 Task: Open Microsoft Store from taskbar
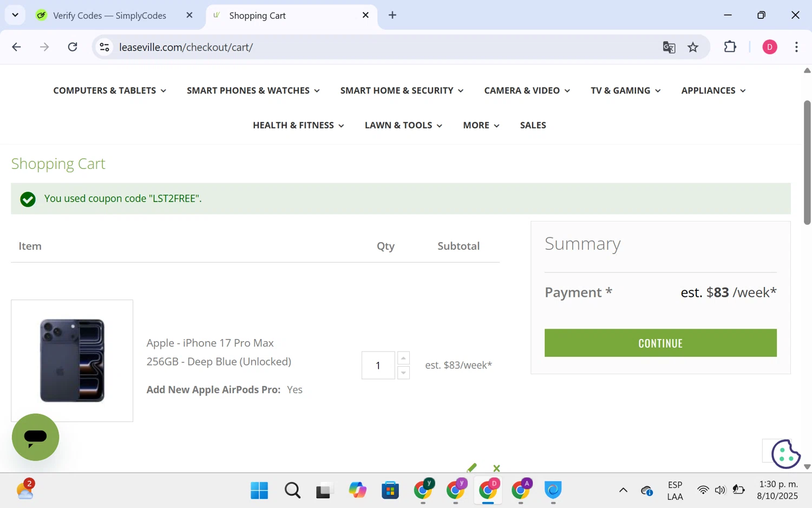click(x=390, y=491)
